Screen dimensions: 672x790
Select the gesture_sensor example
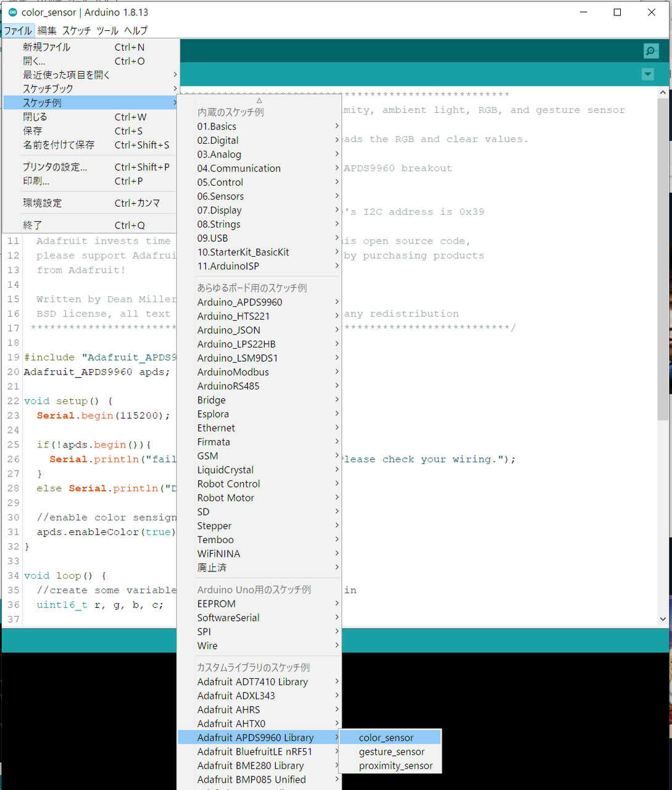click(x=391, y=752)
